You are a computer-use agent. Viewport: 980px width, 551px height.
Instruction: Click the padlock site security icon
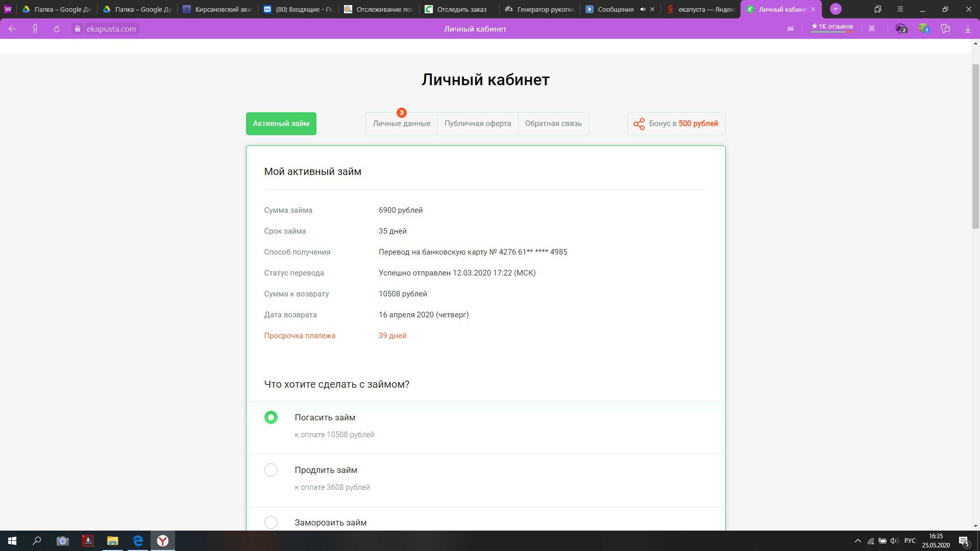(78, 29)
